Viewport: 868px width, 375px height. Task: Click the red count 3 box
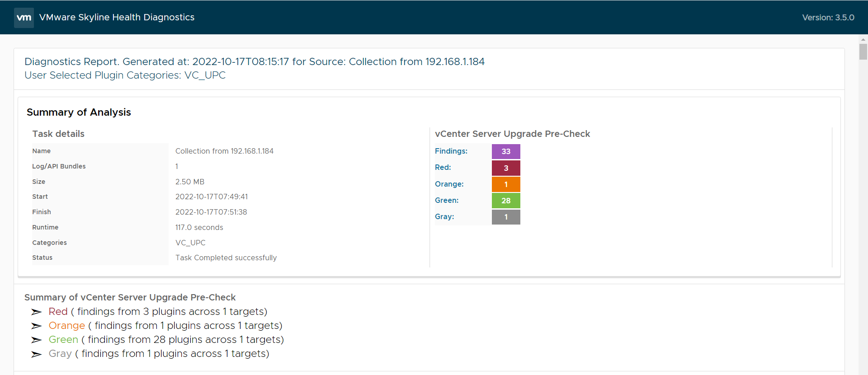[506, 168]
